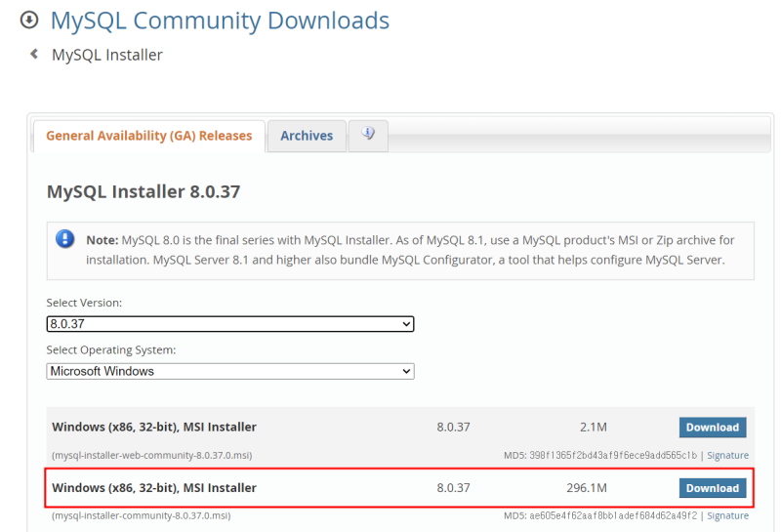Click the 296.1M file size value

[x=587, y=488]
